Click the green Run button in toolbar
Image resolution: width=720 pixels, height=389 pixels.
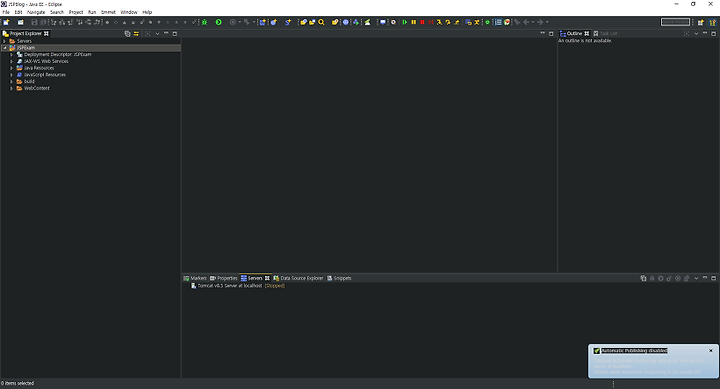pyautogui.click(x=219, y=22)
